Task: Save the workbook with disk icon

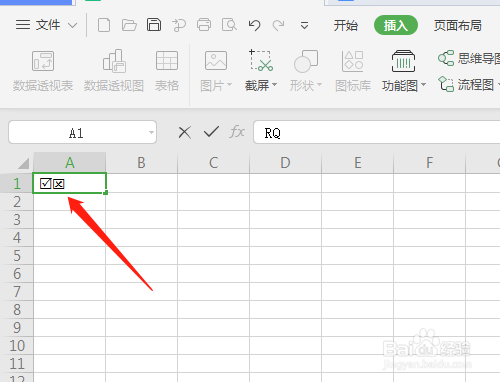Action: 154,25
